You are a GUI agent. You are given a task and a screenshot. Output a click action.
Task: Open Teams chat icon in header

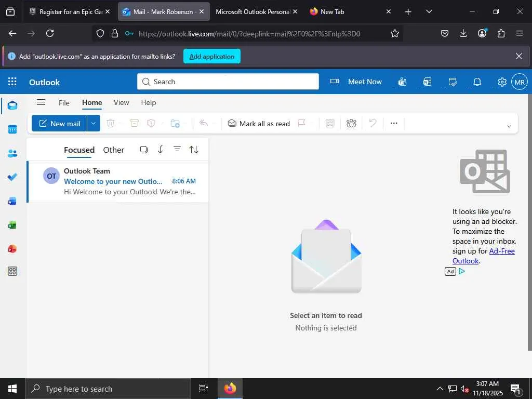pyautogui.click(x=403, y=82)
